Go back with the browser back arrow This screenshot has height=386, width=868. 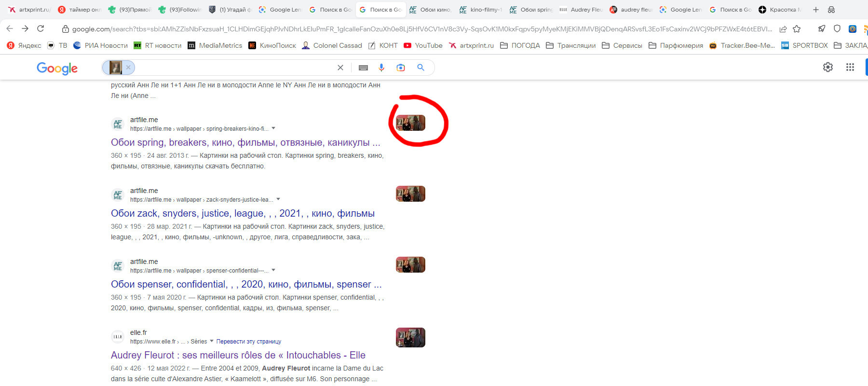[x=10, y=29]
